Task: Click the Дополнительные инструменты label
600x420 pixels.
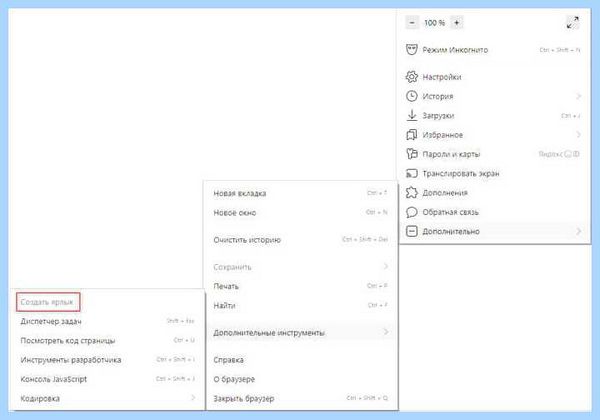Action: pyautogui.click(x=269, y=333)
